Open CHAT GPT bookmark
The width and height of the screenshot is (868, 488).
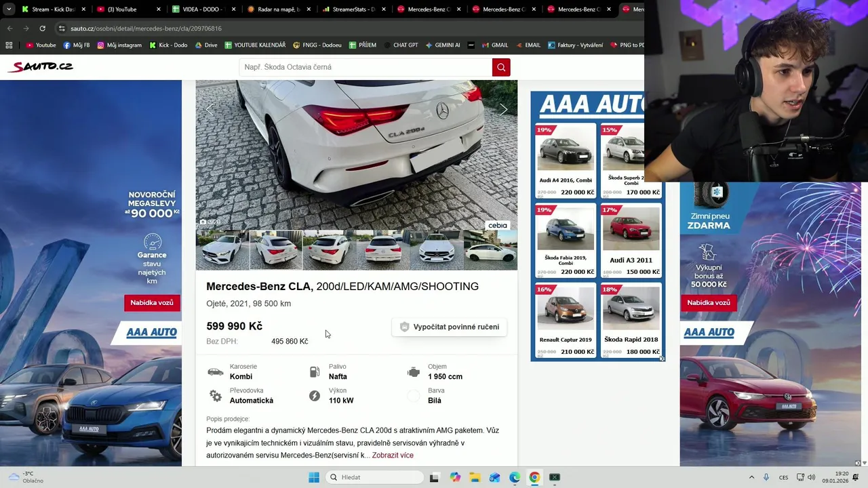click(400, 45)
